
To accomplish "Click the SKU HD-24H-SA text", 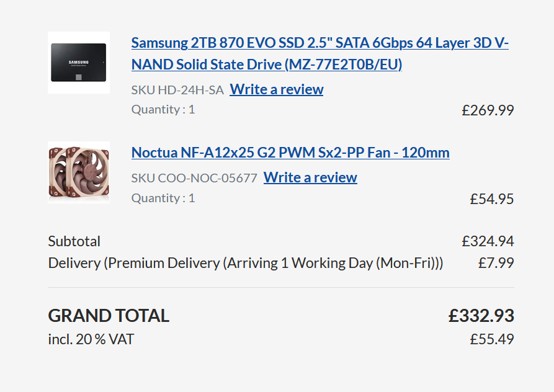I will click(177, 90).
